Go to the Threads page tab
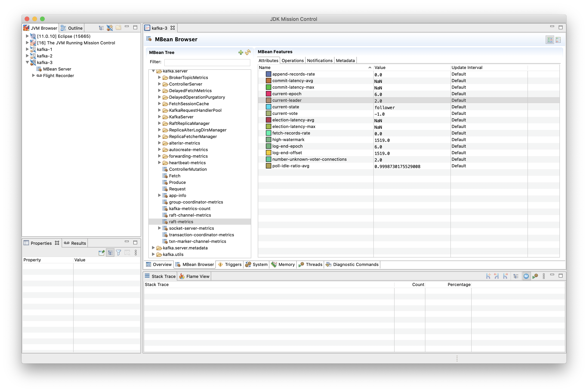The width and height of the screenshot is (588, 392). (x=310, y=264)
